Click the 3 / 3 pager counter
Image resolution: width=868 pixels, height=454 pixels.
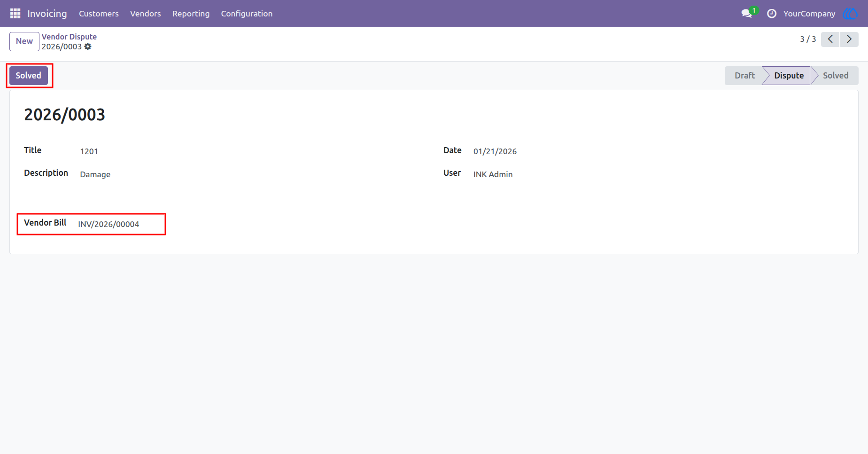click(x=808, y=39)
